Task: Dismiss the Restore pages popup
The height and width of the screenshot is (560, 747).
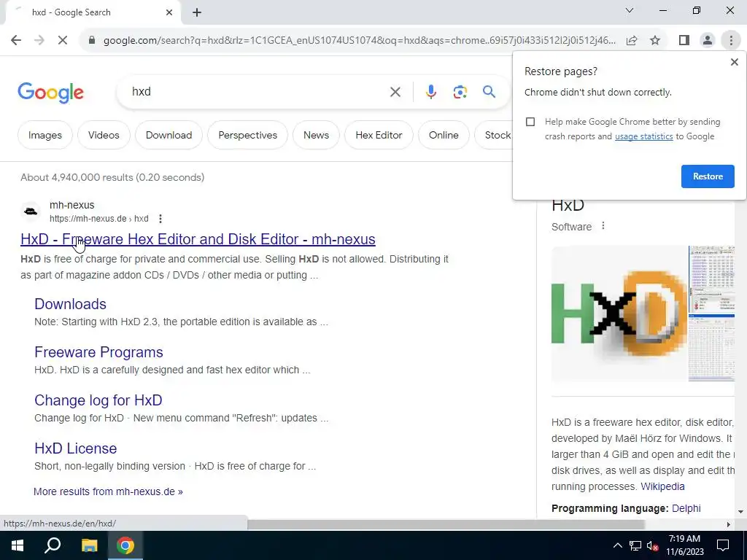Action: (x=734, y=62)
